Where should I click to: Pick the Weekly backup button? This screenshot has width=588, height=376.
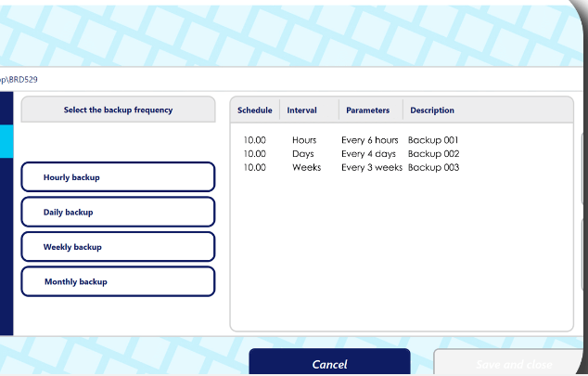[118, 247]
